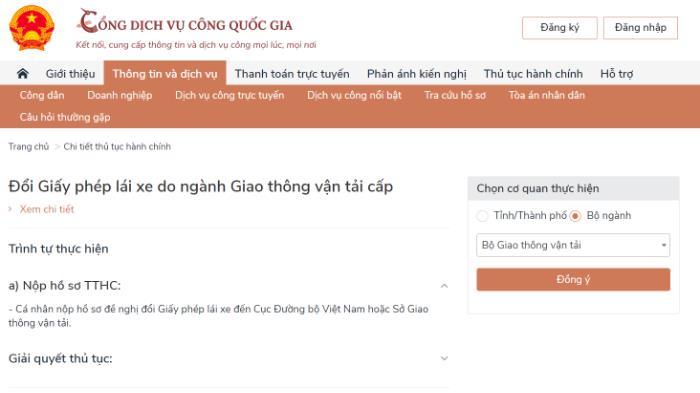Screen dimensions: 700x393
Task: Go to 'Tra cứu hồ sơ' submenu
Action: click(x=455, y=95)
